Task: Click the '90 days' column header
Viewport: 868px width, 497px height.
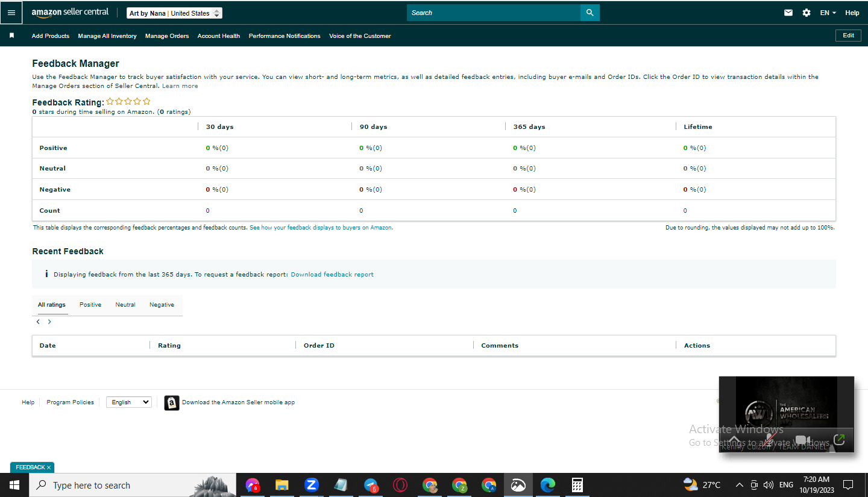Action: pos(374,127)
